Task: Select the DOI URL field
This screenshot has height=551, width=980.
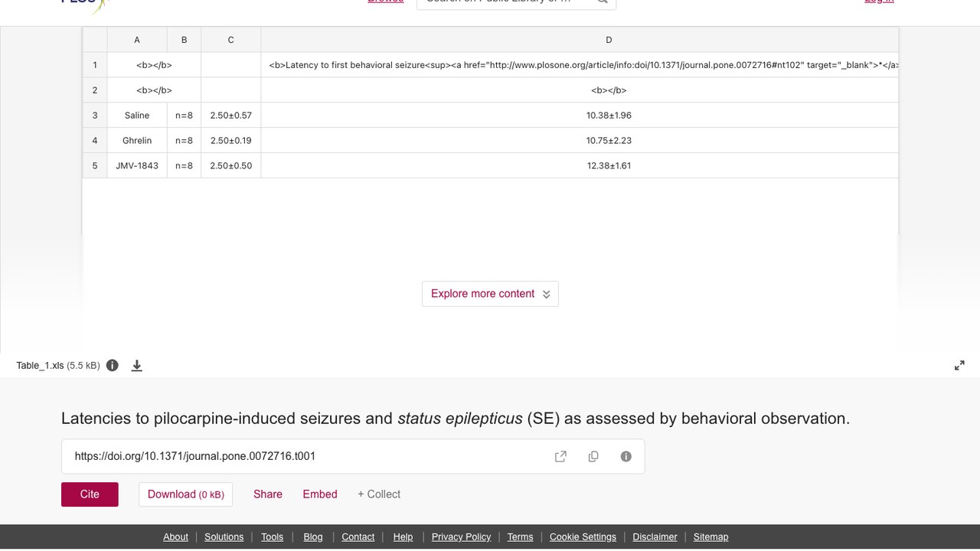Action: coord(353,456)
